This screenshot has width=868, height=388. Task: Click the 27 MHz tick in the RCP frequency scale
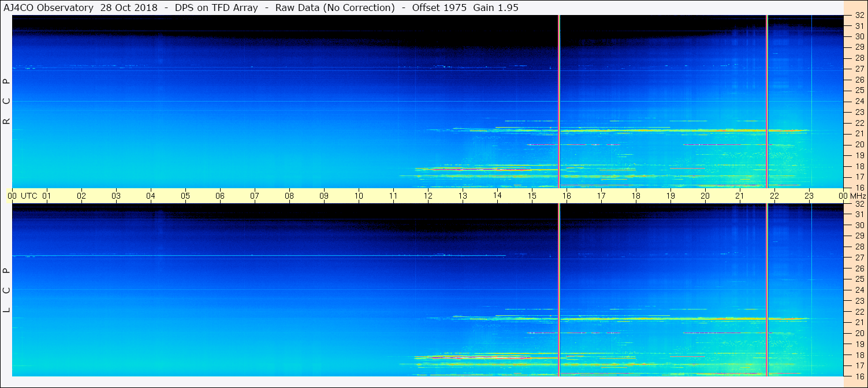[x=859, y=69]
